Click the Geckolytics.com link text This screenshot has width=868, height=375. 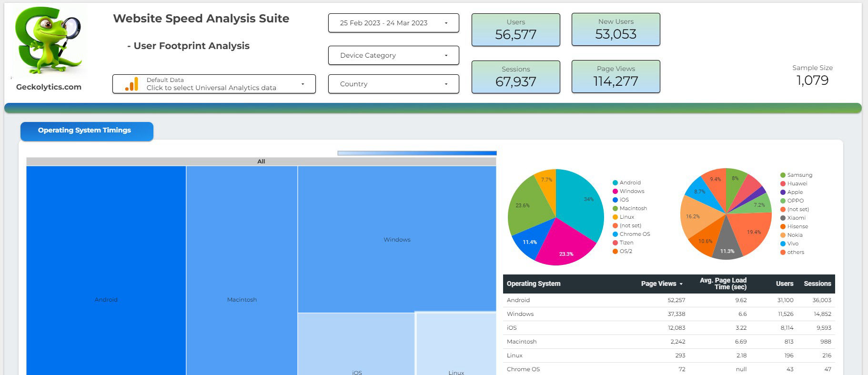pyautogui.click(x=49, y=87)
